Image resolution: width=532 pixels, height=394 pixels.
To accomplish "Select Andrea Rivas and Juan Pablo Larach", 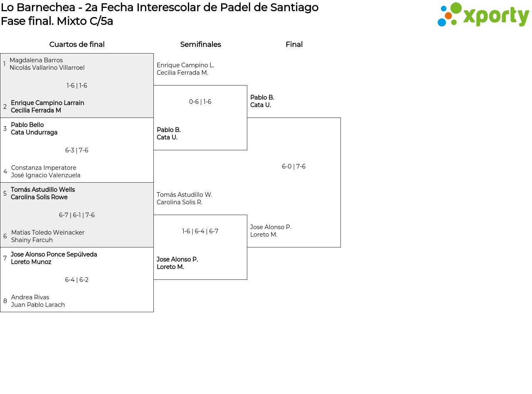I will (38, 301).
